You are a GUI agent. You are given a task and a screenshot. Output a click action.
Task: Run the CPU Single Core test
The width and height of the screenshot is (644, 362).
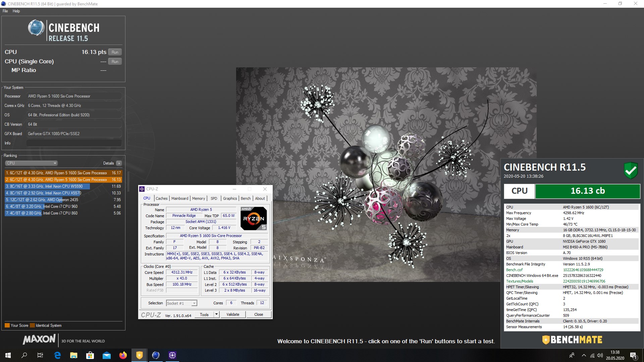pyautogui.click(x=115, y=61)
